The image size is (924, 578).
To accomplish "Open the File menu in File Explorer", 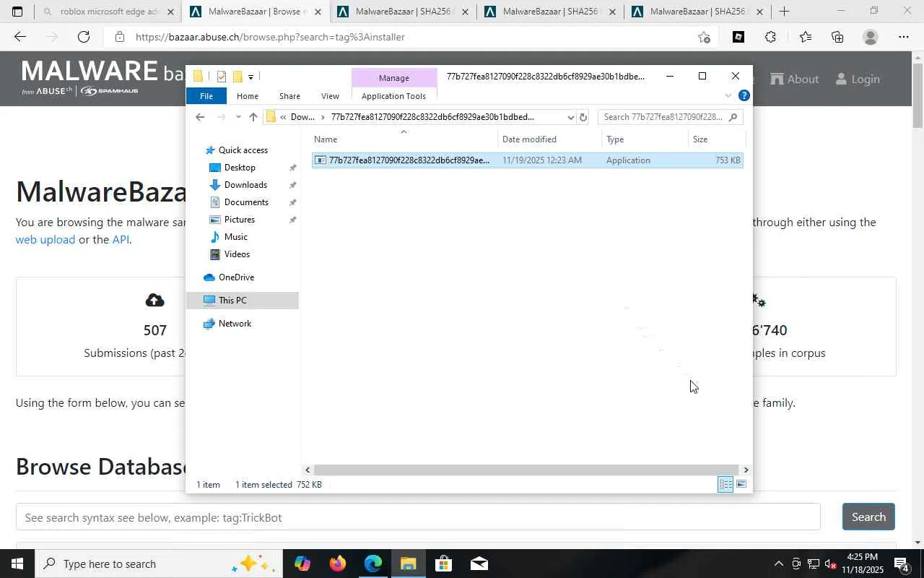I will point(206,96).
